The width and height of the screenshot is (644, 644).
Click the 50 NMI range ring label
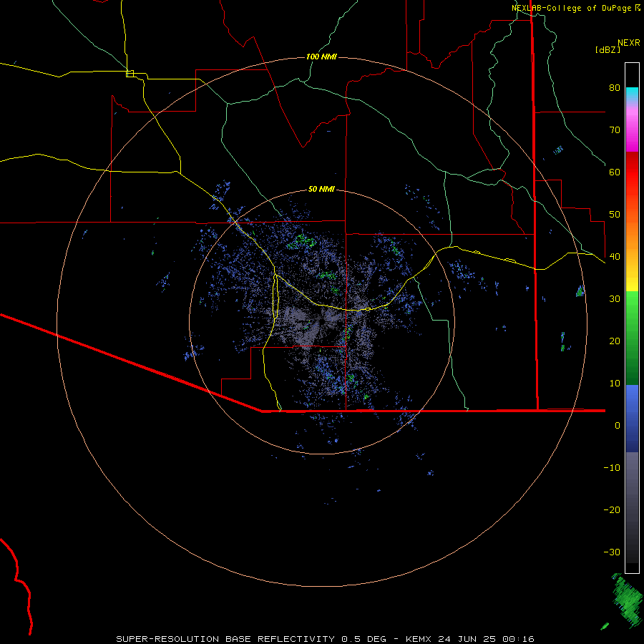point(321,189)
